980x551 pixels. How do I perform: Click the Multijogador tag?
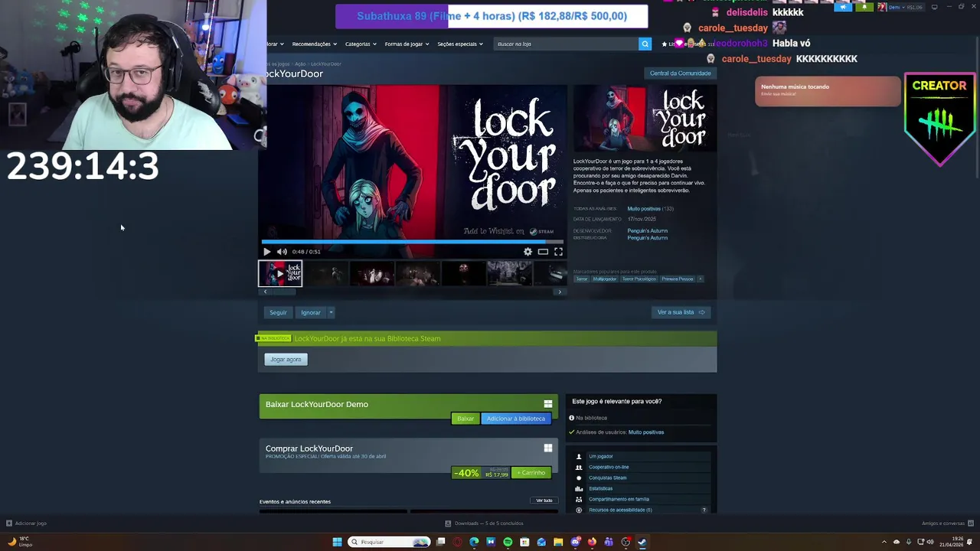tap(605, 279)
